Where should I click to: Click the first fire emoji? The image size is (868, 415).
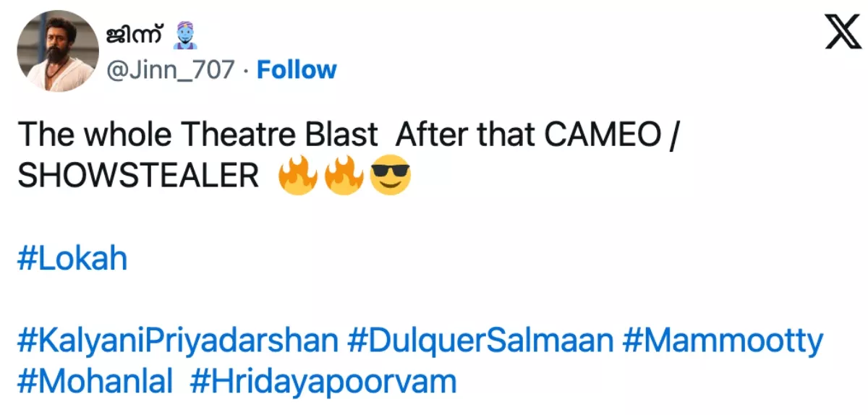(298, 177)
